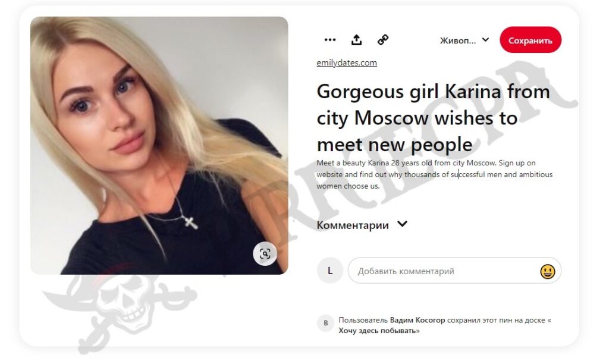The width and height of the screenshot is (609, 364).
Task: Open the "Хочу здесь побывать" board link
Action: click(x=378, y=331)
